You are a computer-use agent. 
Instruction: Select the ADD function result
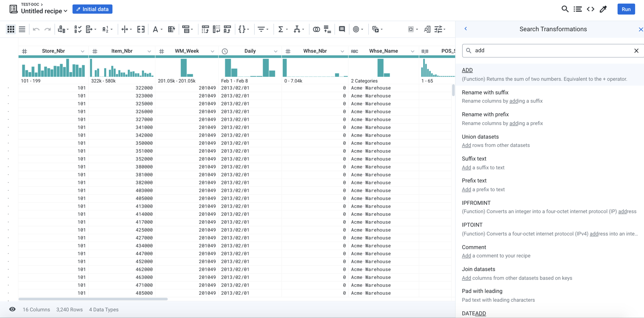(467, 70)
